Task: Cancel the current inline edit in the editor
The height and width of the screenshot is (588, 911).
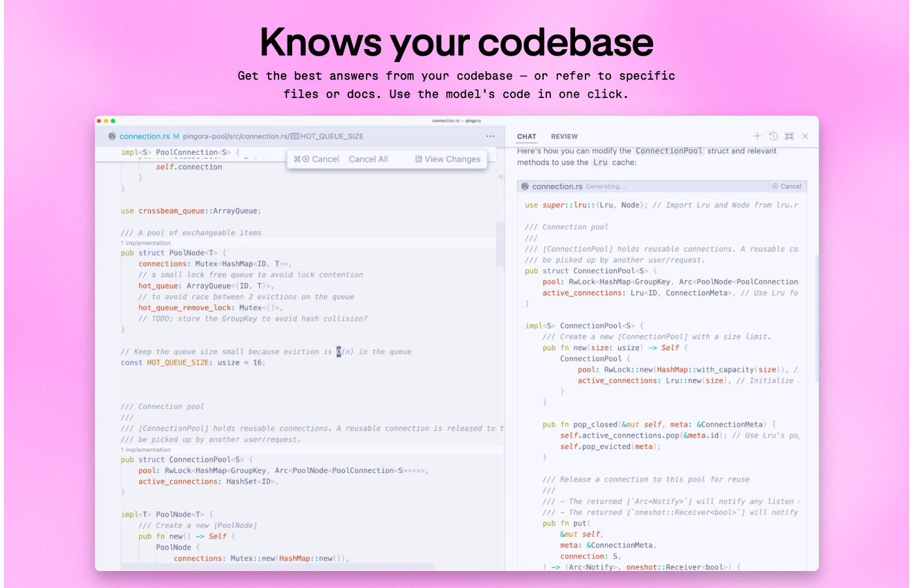Action: [x=316, y=159]
